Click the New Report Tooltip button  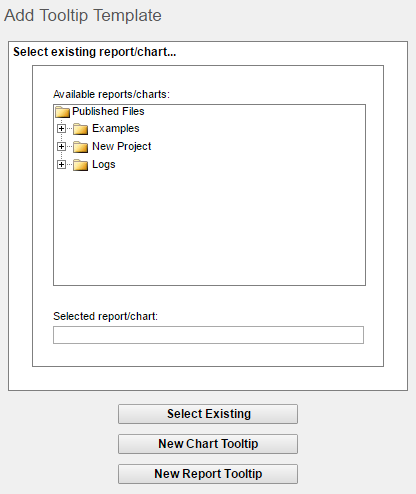(x=208, y=474)
